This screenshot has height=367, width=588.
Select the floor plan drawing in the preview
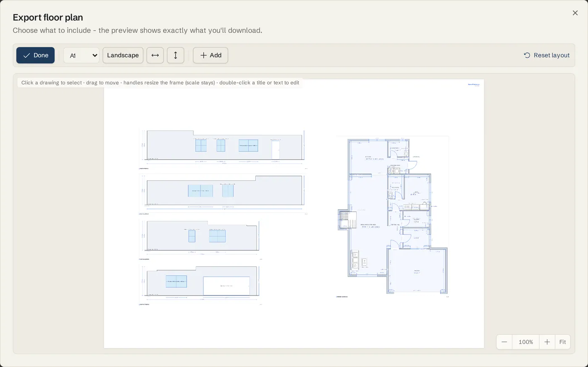tap(392, 217)
